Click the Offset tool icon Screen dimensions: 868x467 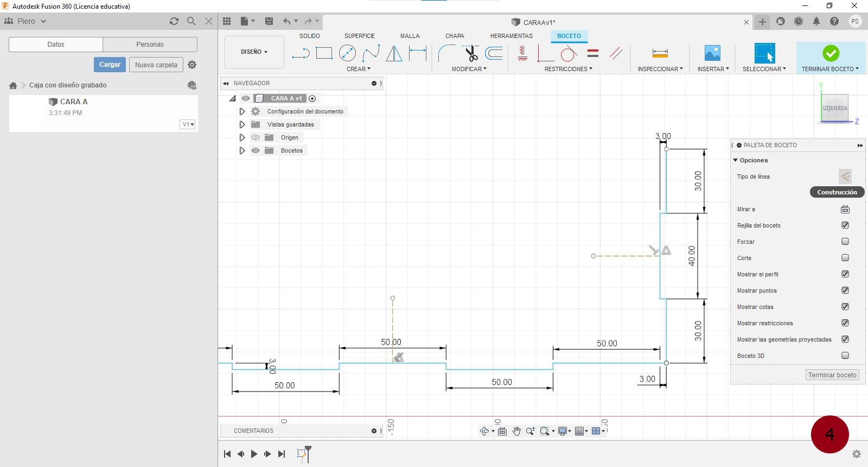(494, 53)
